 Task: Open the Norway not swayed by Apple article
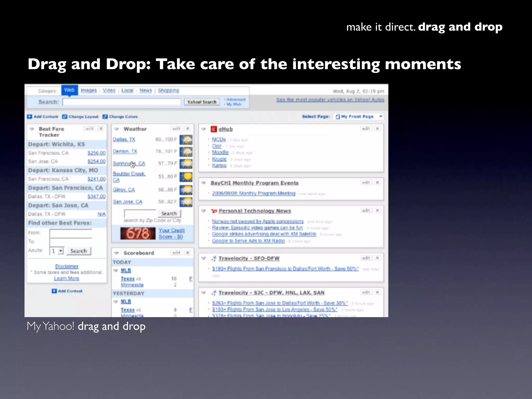click(x=258, y=221)
